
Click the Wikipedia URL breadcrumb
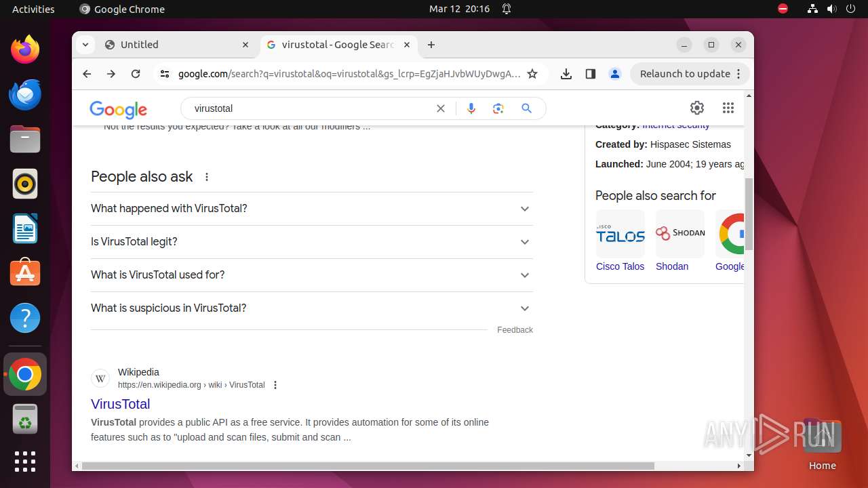tap(191, 385)
